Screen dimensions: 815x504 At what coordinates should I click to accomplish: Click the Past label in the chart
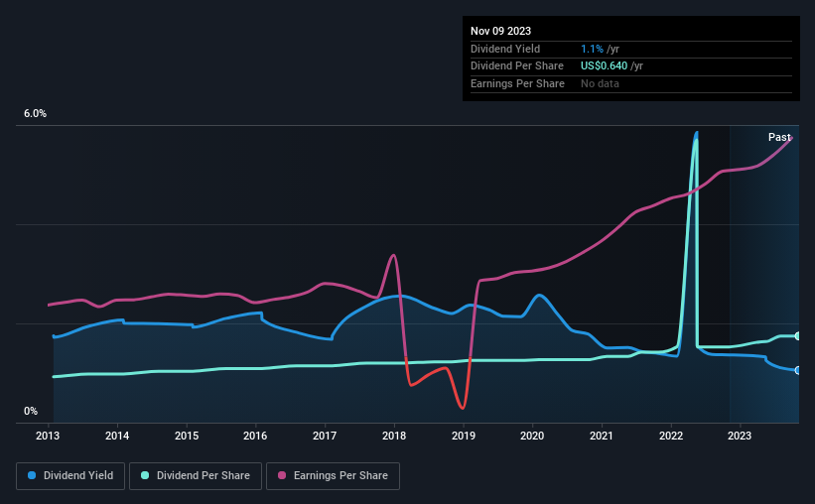779,137
